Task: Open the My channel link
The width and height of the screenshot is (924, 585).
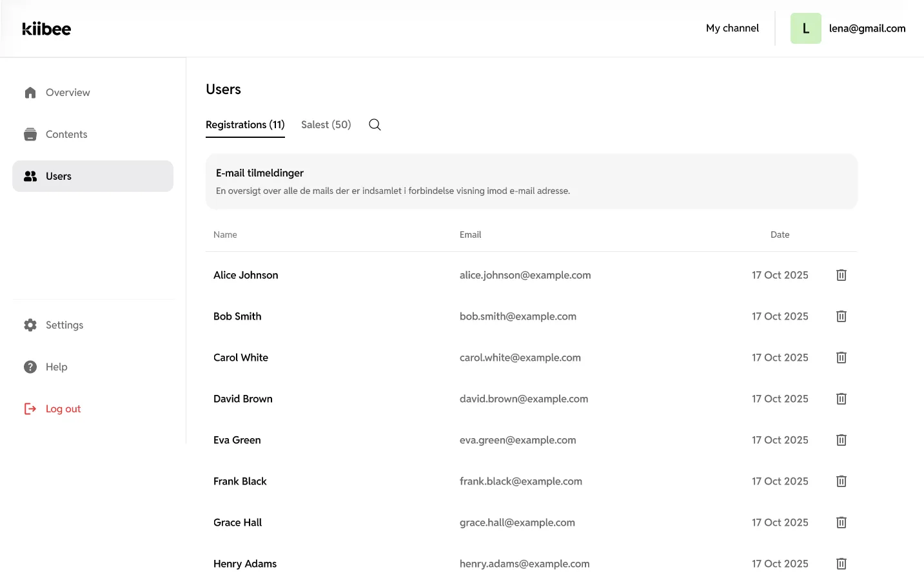Action: coord(732,28)
